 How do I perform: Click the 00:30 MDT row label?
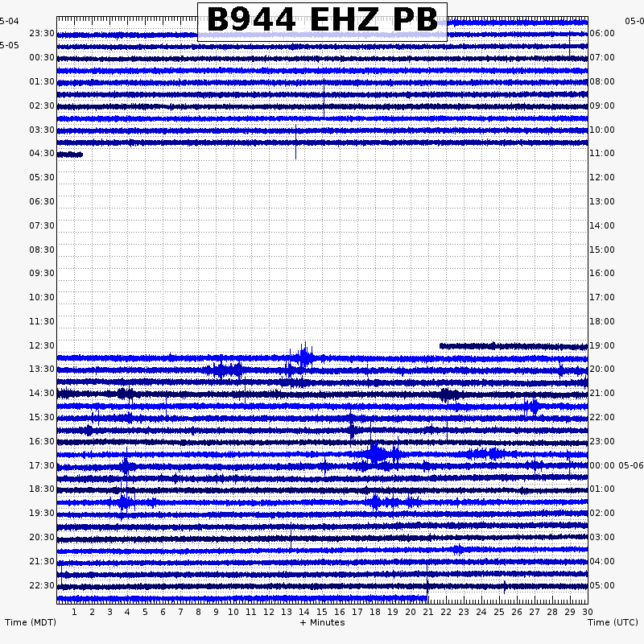point(42,57)
